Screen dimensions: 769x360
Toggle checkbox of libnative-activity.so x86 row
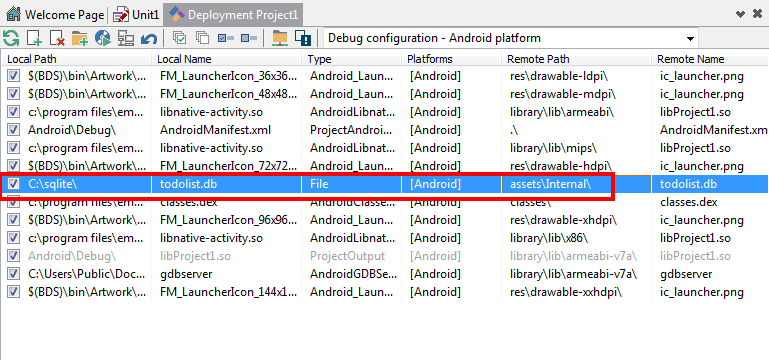point(14,238)
